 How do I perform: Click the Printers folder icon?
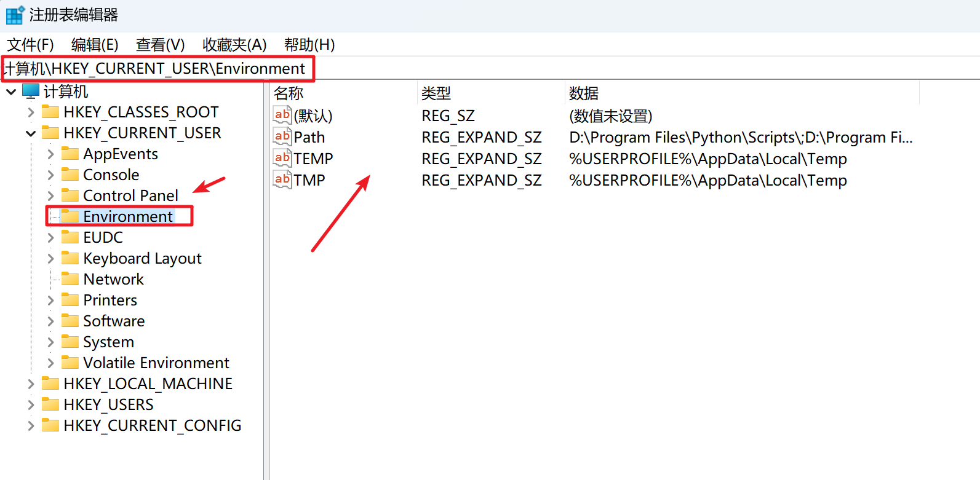70,300
